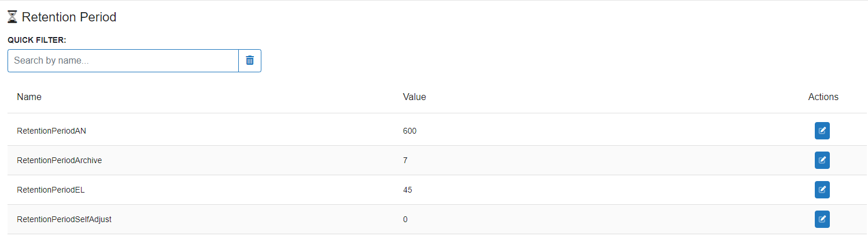Clear the quick filter with trash icon
Viewport: 868px width, 236px height.
coord(250,61)
